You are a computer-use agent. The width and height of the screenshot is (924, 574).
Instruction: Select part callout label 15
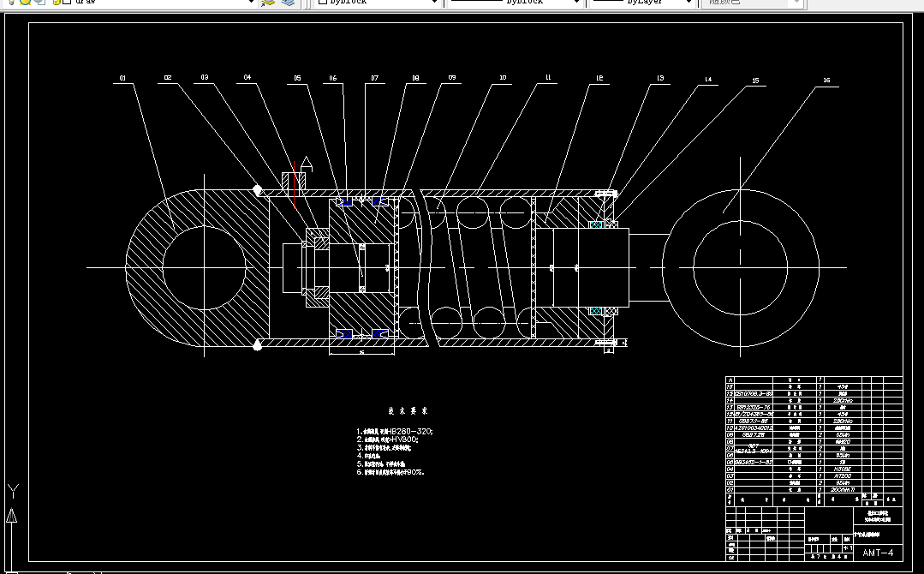[755, 81]
